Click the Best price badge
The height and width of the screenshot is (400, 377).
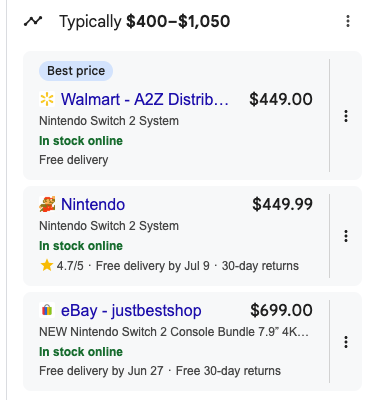[x=76, y=71]
